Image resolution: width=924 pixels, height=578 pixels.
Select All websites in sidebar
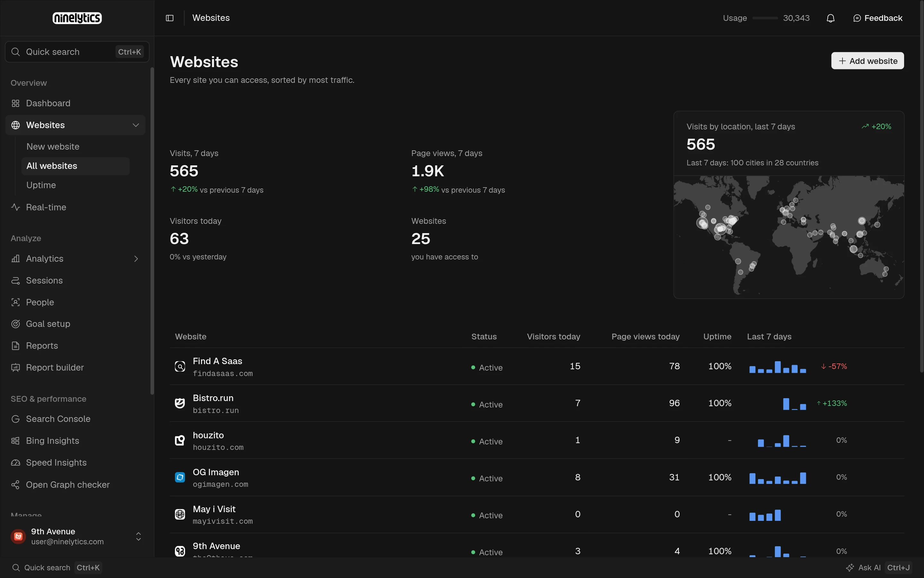[x=76, y=166]
